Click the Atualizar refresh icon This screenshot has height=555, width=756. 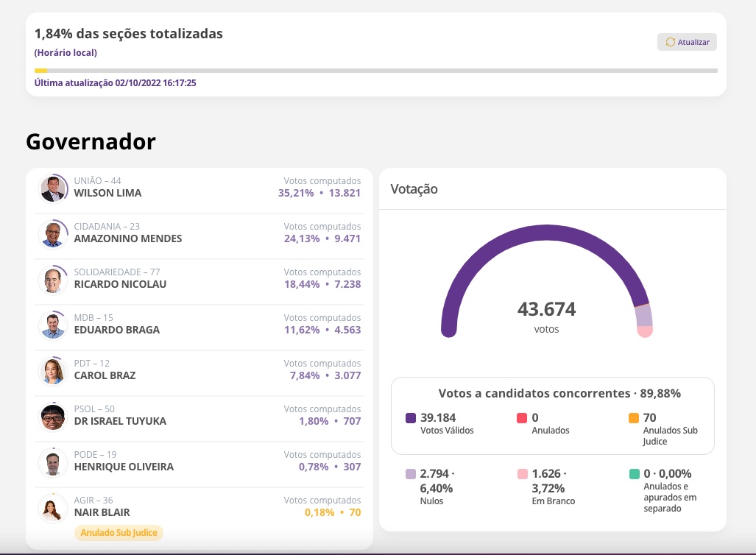click(669, 42)
